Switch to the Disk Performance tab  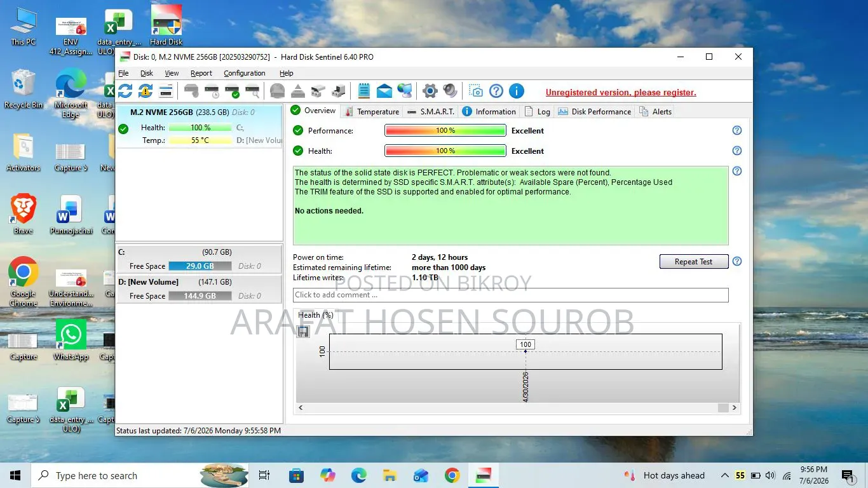[595, 111]
